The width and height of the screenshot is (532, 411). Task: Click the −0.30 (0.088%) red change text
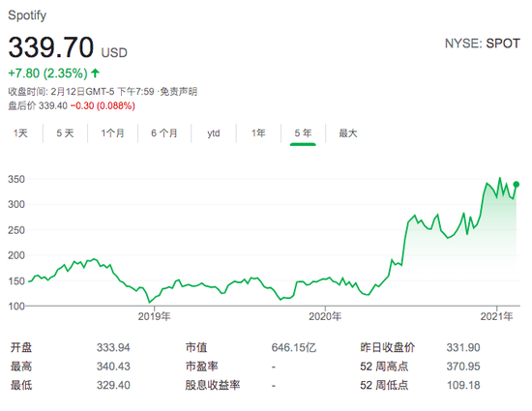103,105
